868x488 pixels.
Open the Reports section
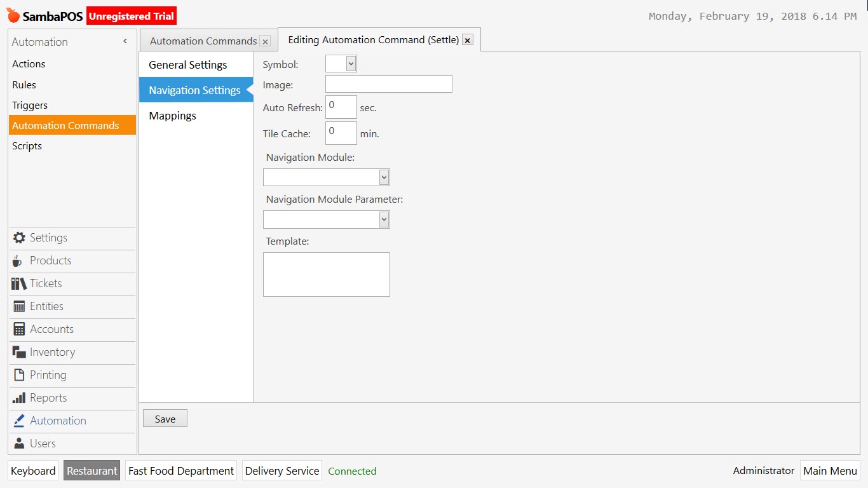[x=47, y=398]
